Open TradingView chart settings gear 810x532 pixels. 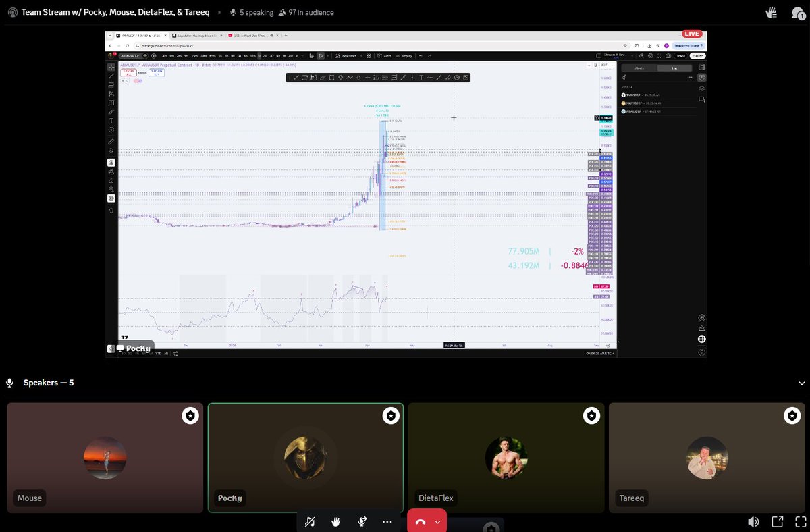(x=651, y=56)
